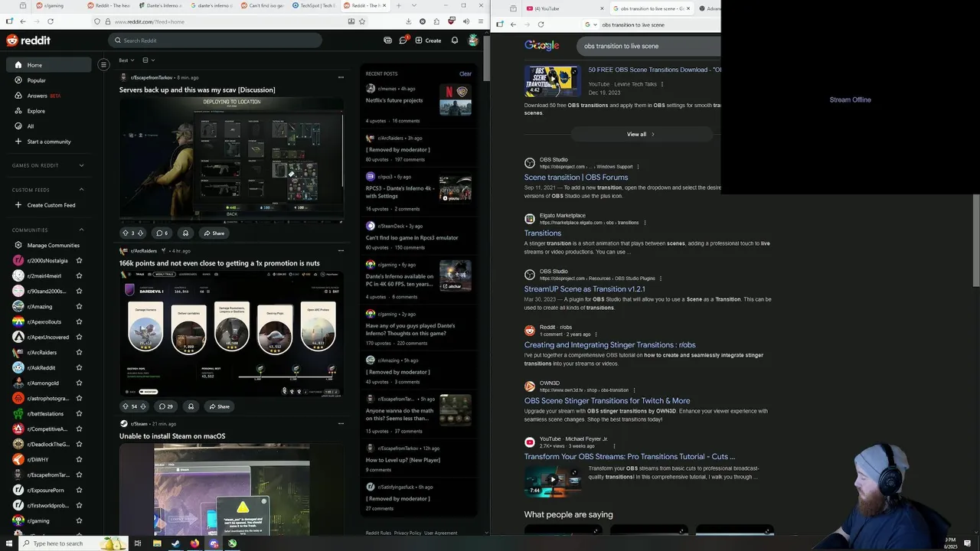Open Steam from the Windows taskbar
Screen dimensions: 980x551
(175, 543)
